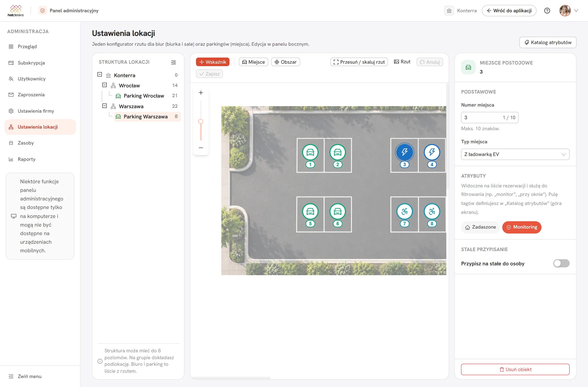This screenshot has height=387, width=588.
Task: Click the Konterra company building icon in header
Action: (449, 11)
